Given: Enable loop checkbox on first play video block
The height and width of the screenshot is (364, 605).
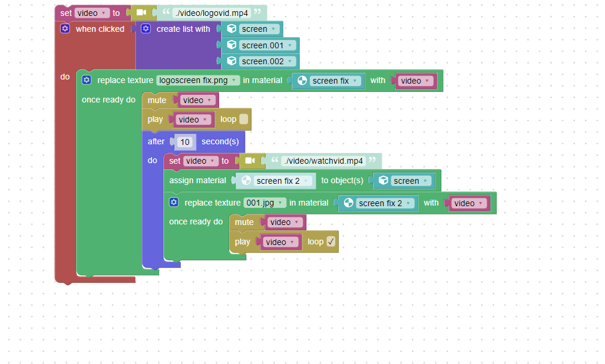Looking at the screenshot, I should coord(243,119).
